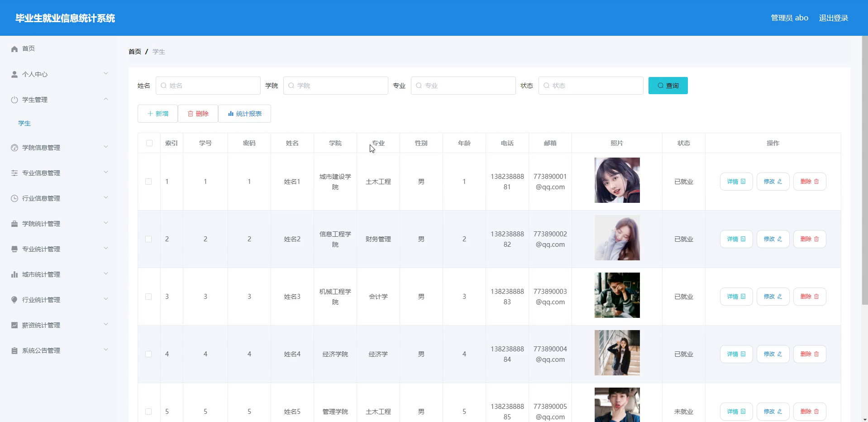Open the 首页 sidebar menu item
868x422 pixels.
pyautogui.click(x=59, y=48)
